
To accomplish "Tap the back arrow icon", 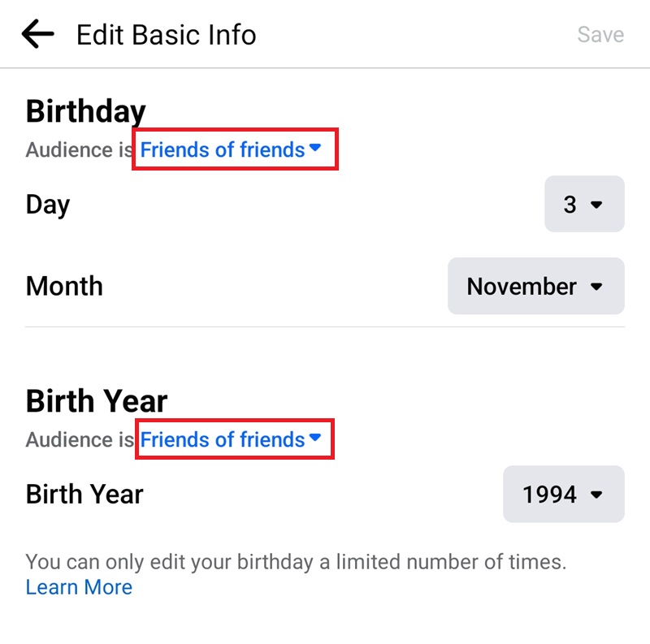I will coord(37,35).
